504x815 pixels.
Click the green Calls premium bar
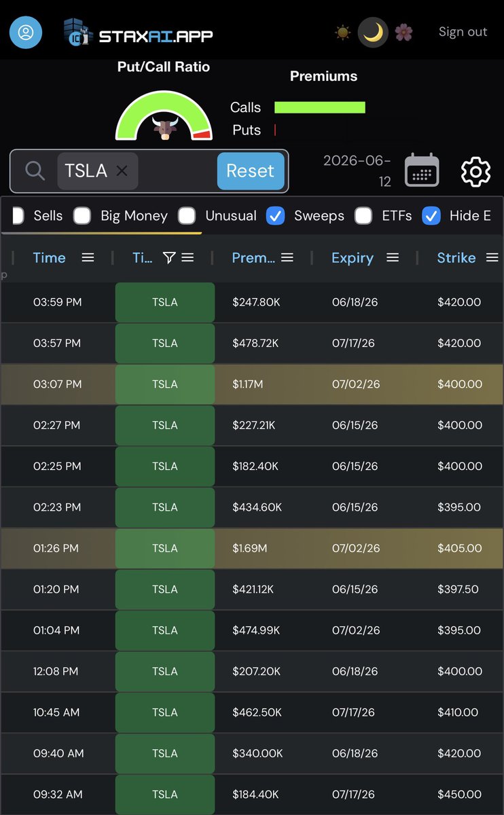pyautogui.click(x=320, y=107)
